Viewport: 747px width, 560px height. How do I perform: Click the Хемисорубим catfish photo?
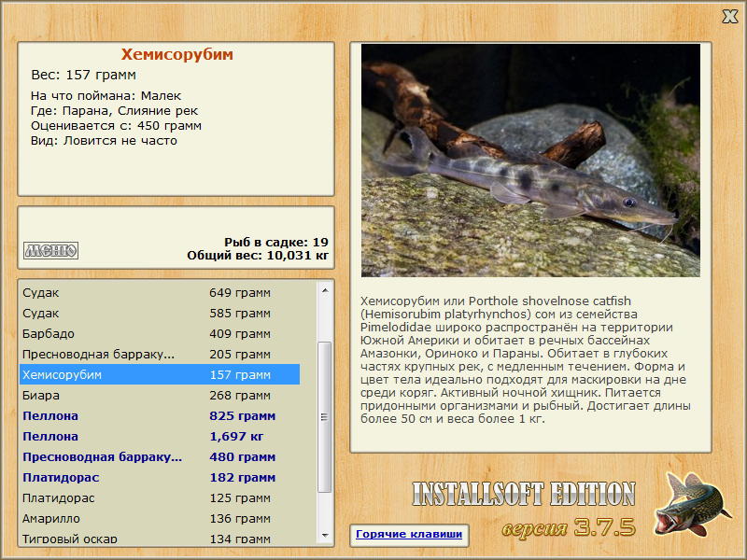tap(530, 161)
